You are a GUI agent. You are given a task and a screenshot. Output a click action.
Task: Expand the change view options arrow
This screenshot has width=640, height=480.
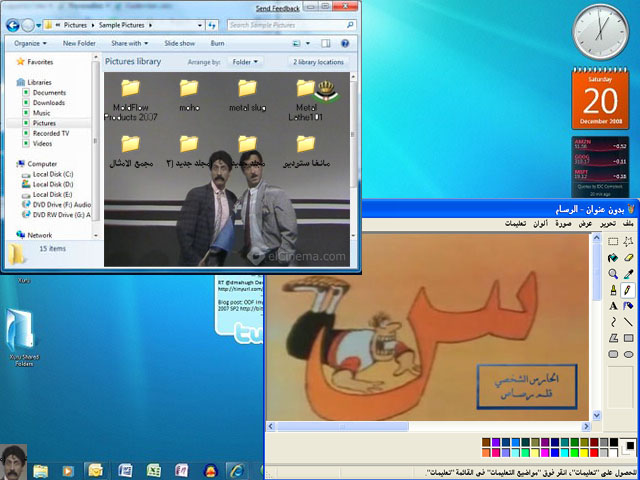coord(308,43)
